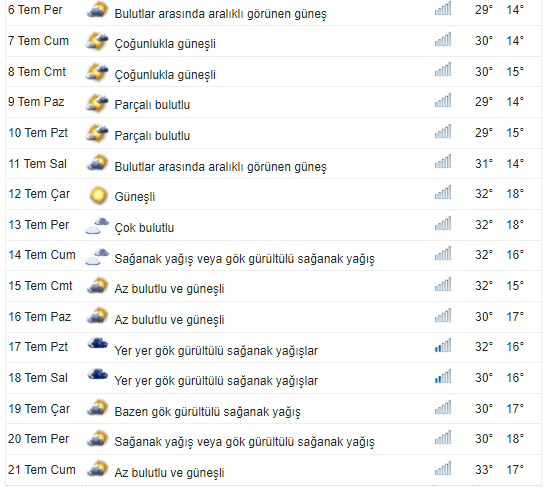Click the storm cloud icon for 17 Tem Pzt
546x498 pixels.
(x=98, y=343)
